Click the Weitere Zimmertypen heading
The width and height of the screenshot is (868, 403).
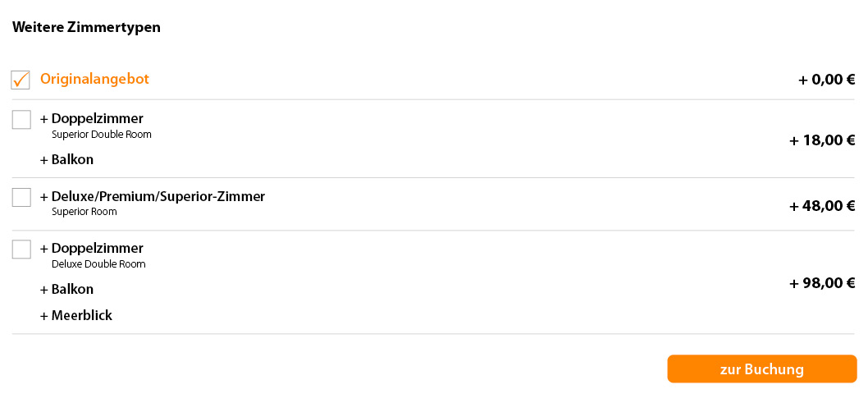click(x=86, y=27)
